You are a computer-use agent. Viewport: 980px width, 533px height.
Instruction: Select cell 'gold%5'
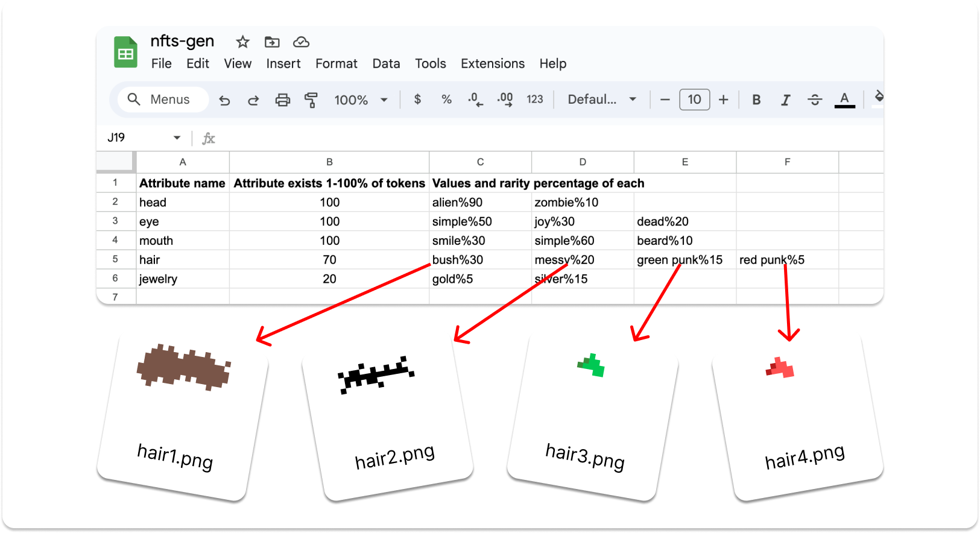tap(480, 279)
